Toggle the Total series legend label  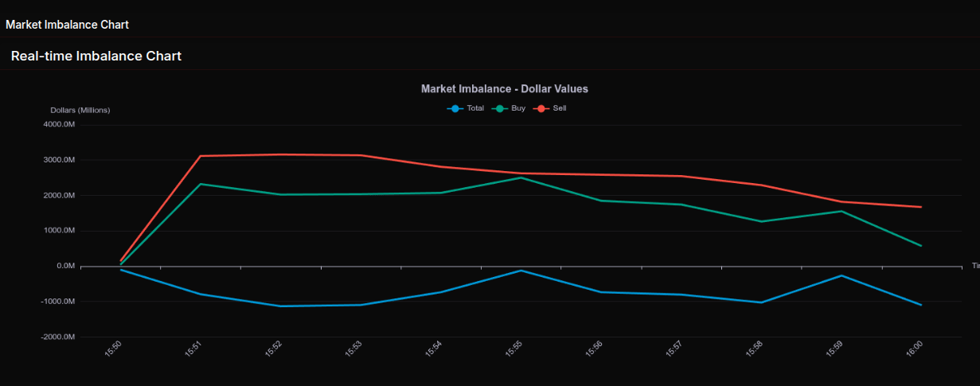click(475, 108)
